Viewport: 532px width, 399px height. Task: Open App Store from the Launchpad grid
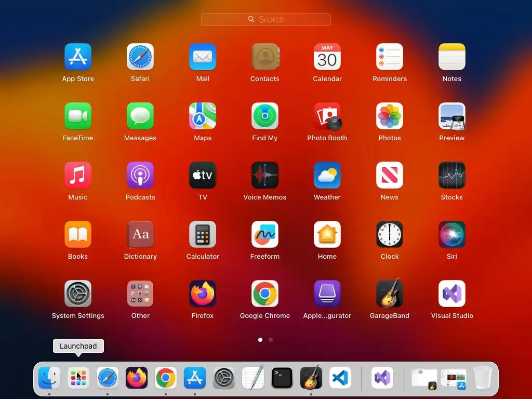coord(78,57)
